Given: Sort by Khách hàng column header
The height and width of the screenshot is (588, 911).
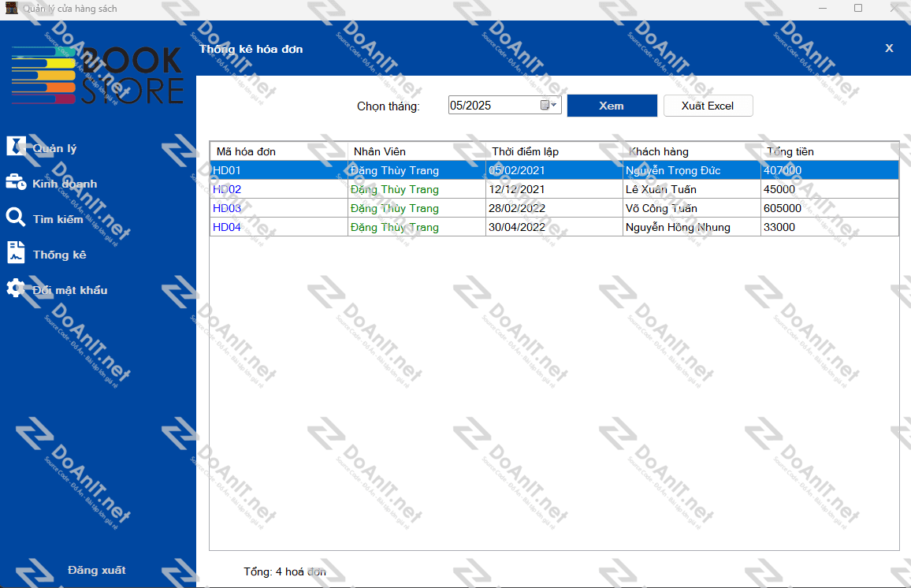Looking at the screenshot, I should coord(691,151).
